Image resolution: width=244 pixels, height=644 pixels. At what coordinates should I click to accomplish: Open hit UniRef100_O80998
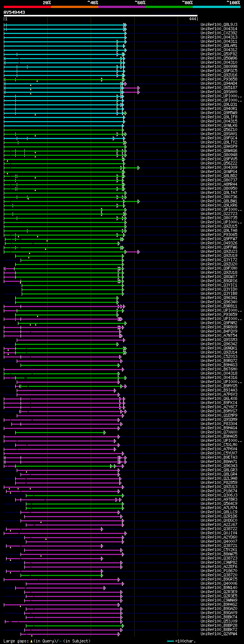click(x=219, y=67)
